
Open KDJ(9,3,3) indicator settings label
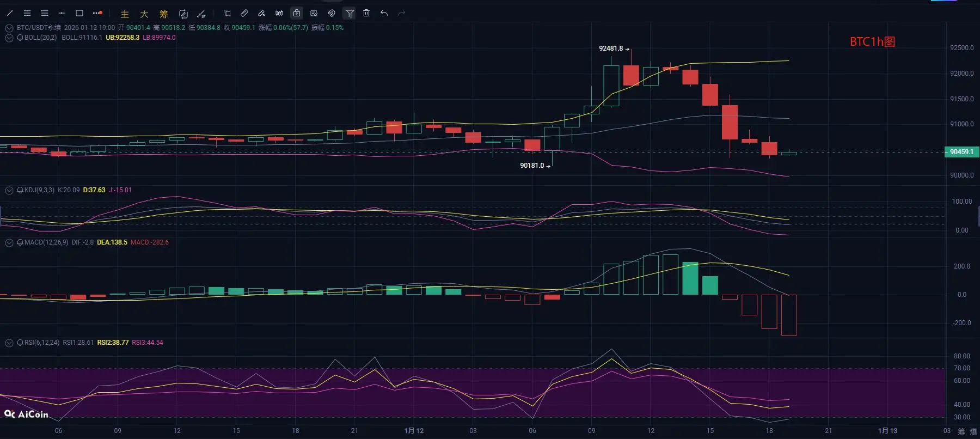(39, 190)
